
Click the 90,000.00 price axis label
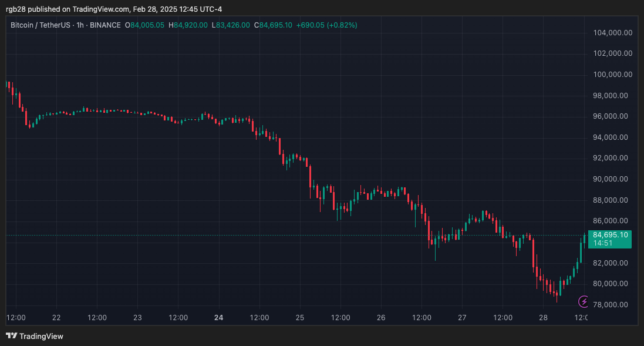[612, 179]
